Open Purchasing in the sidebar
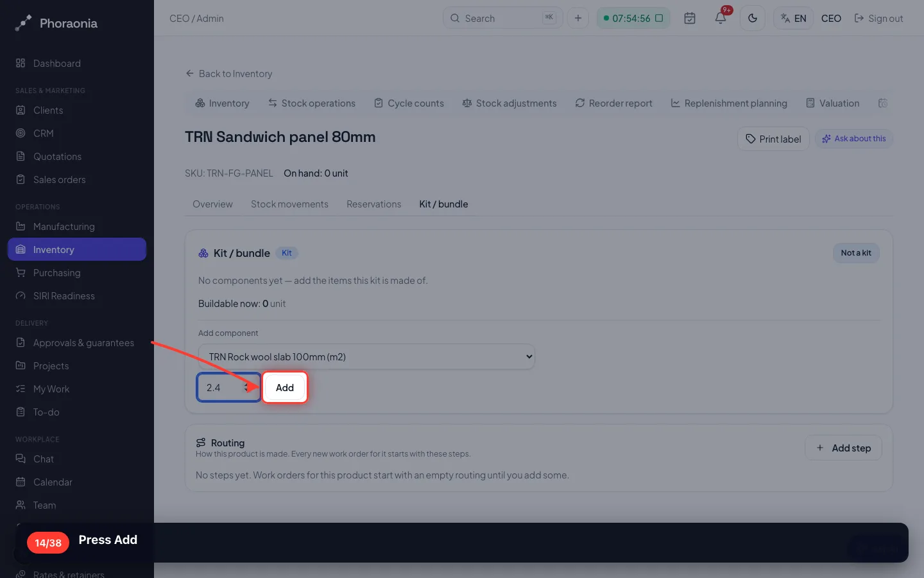Viewport: 924px width, 578px height. click(77, 273)
